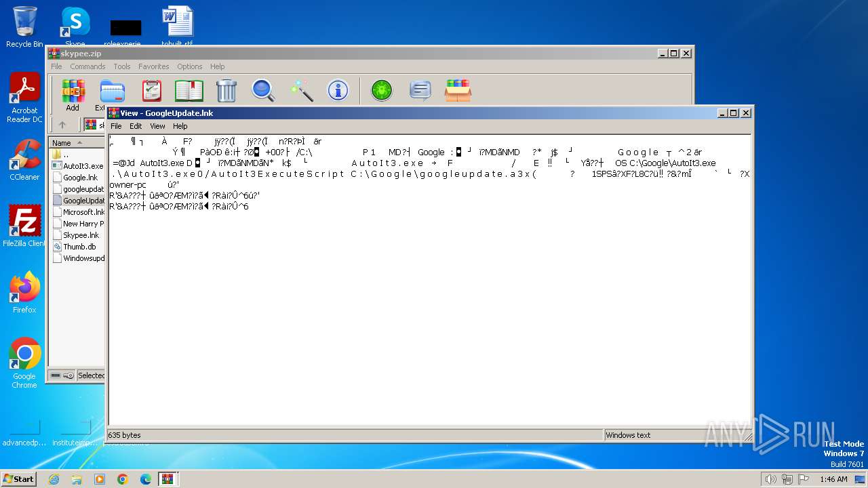868x488 pixels.
Task: Click the Test archive checklist icon
Action: pyautogui.click(x=151, y=90)
